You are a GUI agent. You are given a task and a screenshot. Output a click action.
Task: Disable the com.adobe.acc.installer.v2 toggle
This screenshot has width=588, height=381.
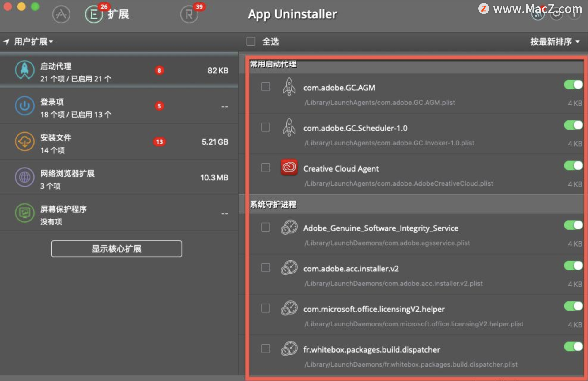573,266
